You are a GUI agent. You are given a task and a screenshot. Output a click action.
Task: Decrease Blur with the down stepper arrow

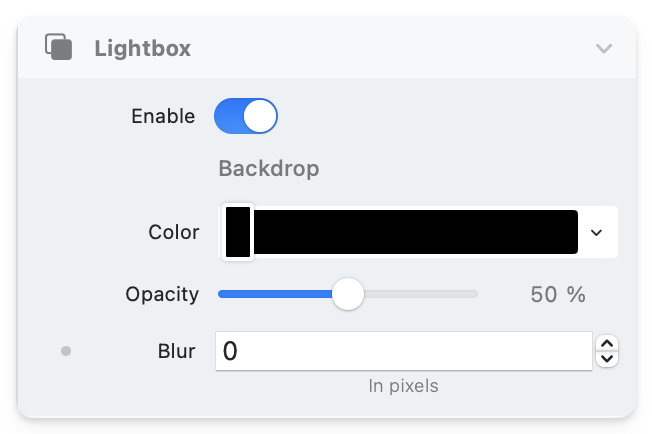click(x=607, y=358)
